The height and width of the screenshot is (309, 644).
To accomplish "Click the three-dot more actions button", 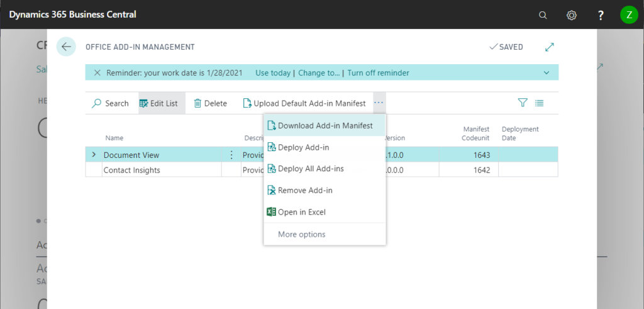I will [x=379, y=103].
